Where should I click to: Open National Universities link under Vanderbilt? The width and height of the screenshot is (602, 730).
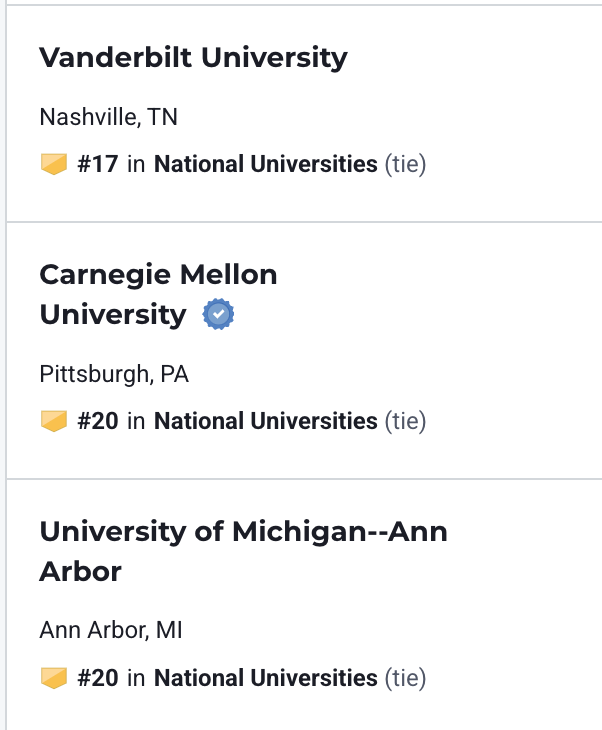pos(266,165)
